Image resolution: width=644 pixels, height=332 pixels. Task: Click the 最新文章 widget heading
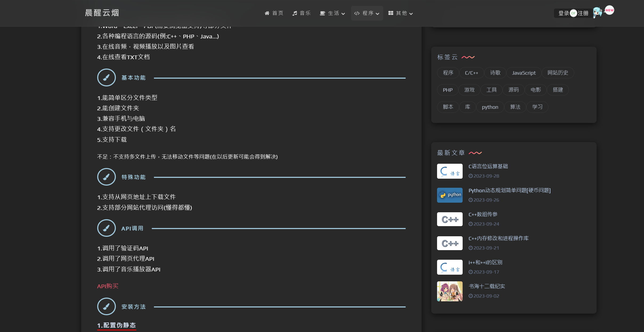point(451,153)
